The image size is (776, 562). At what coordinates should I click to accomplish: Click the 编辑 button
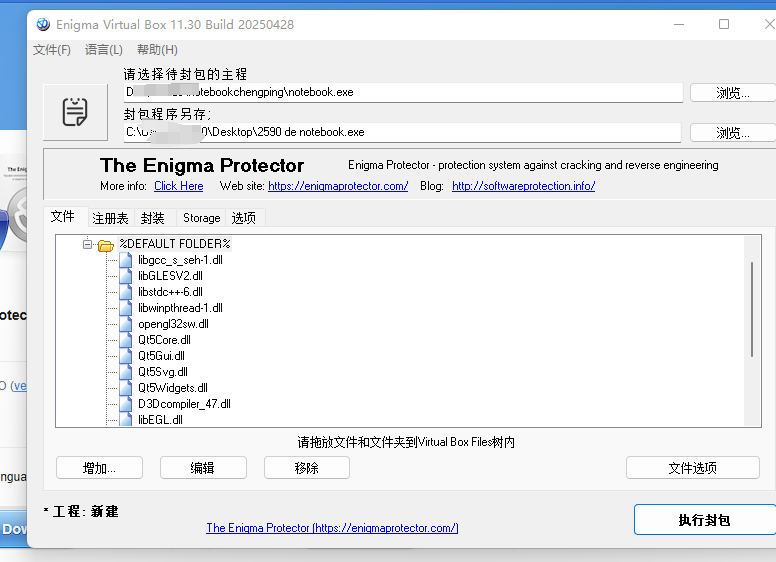click(x=203, y=468)
